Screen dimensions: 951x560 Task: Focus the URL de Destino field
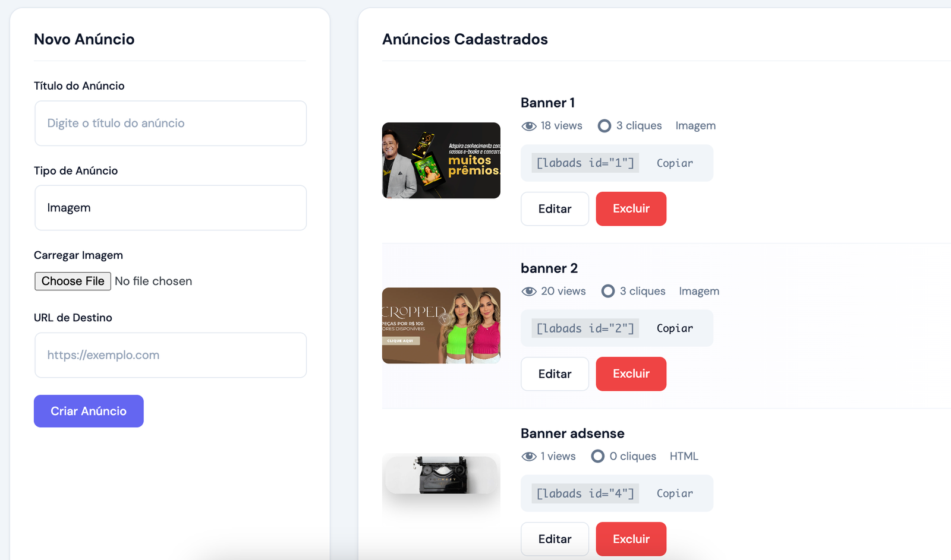pos(171,355)
